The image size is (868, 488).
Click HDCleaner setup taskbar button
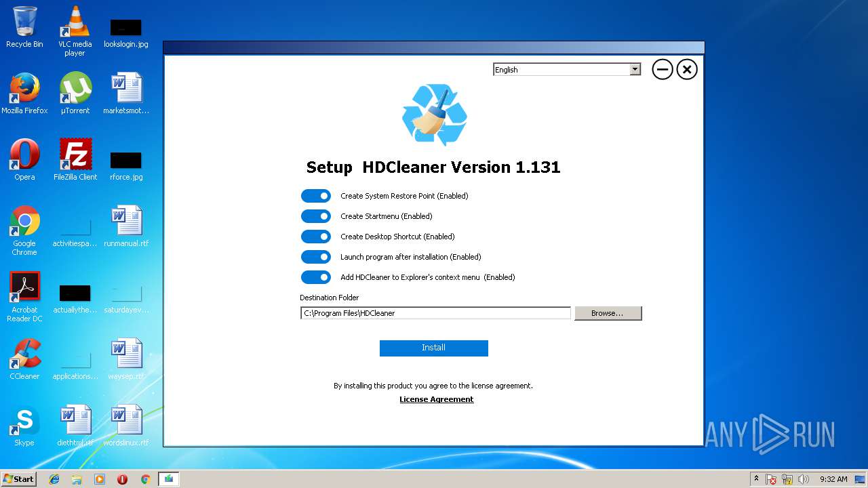coord(168,479)
